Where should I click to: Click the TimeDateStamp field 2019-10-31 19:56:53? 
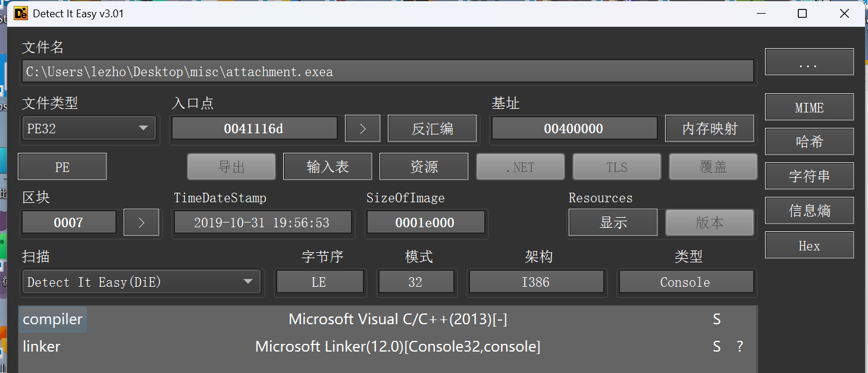[262, 222]
